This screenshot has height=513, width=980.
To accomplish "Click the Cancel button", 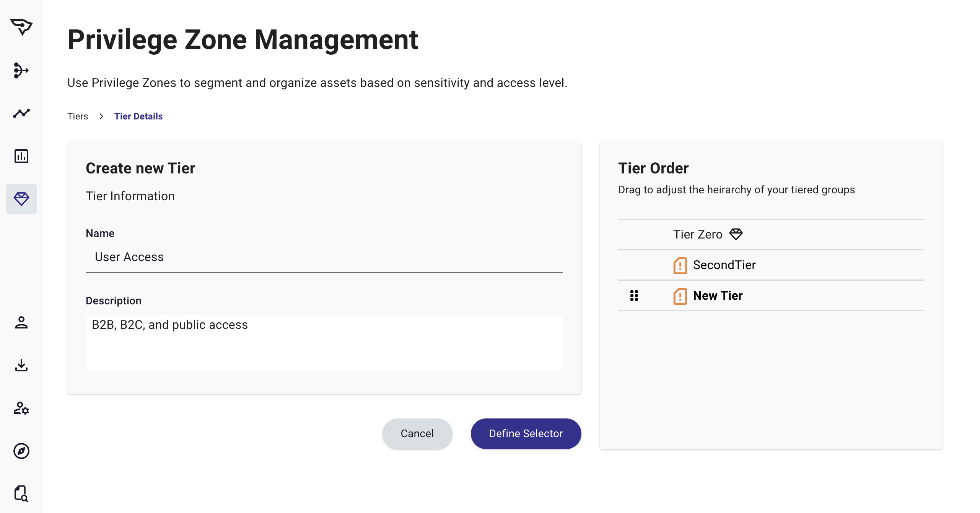I will pos(417,433).
